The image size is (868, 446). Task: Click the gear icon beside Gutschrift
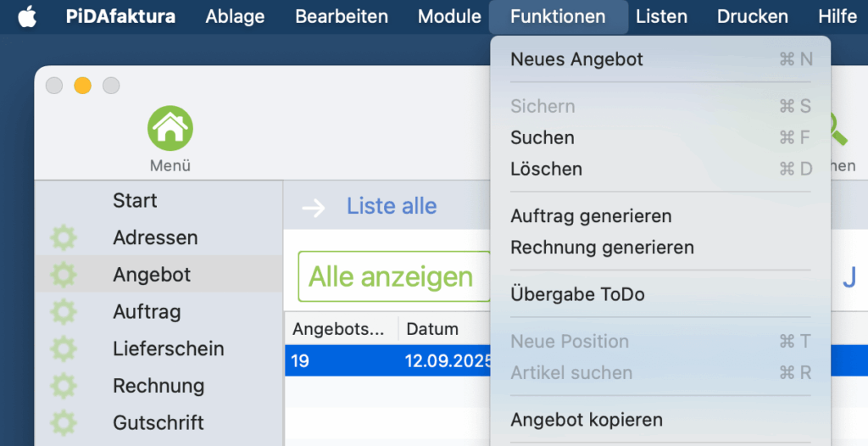64,422
